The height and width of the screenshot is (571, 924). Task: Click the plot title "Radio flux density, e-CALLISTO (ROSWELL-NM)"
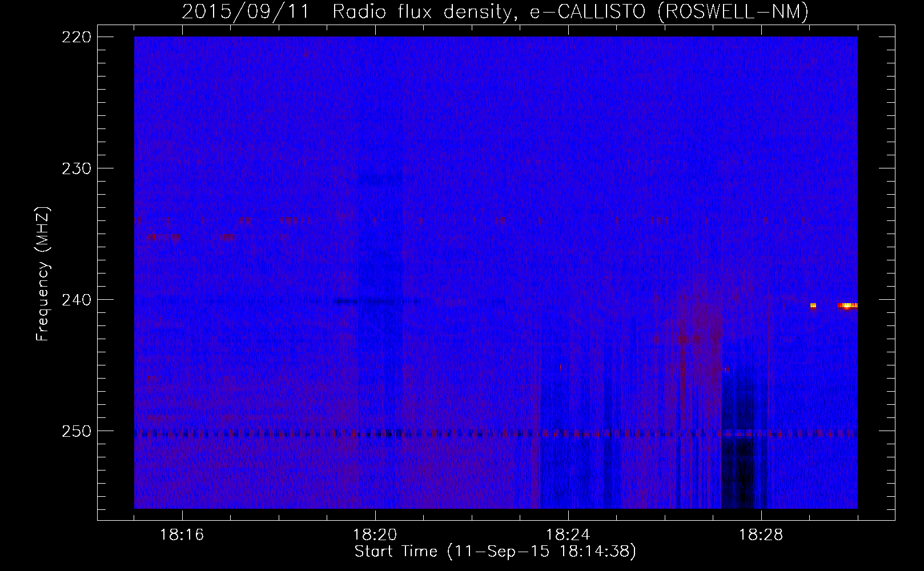click(x=571, y=11)
